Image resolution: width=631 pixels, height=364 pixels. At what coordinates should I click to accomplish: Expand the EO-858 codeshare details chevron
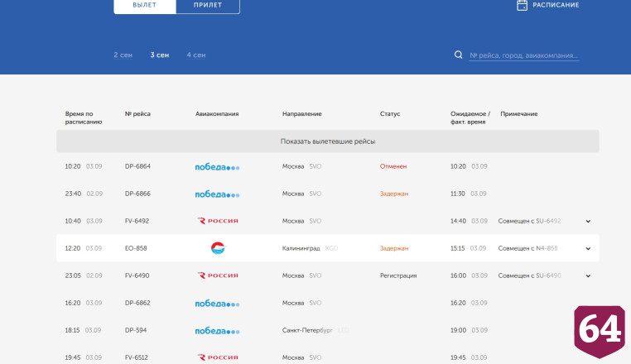[588, 248]
